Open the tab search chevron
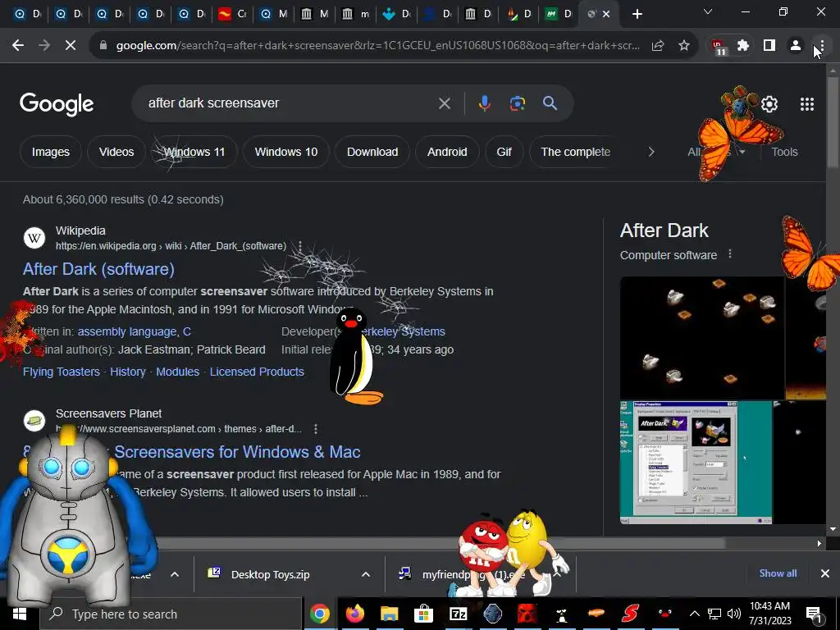This screenshot has height=630, width=840. 708,11
